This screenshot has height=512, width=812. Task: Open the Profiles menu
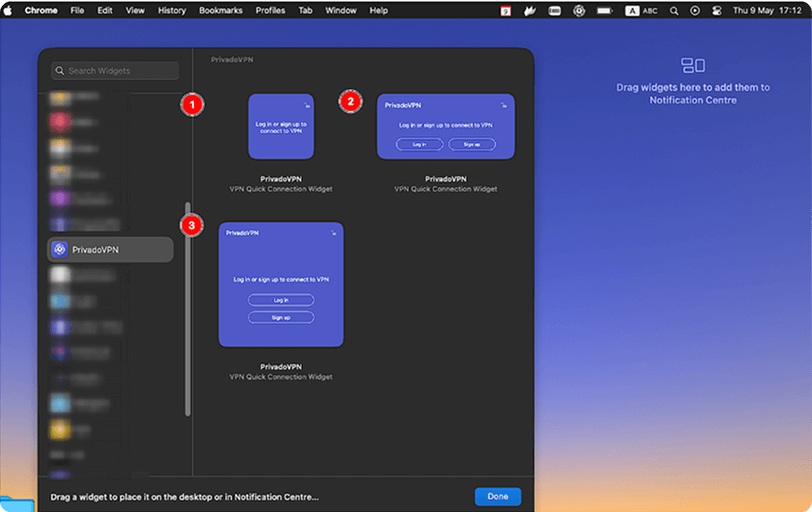pos(271,10)
